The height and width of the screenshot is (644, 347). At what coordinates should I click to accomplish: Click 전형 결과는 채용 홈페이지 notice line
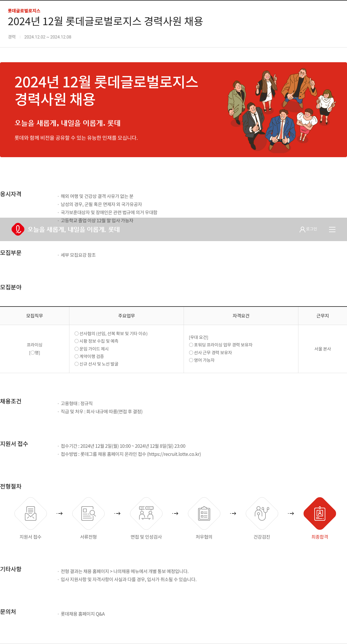[125, 571]
